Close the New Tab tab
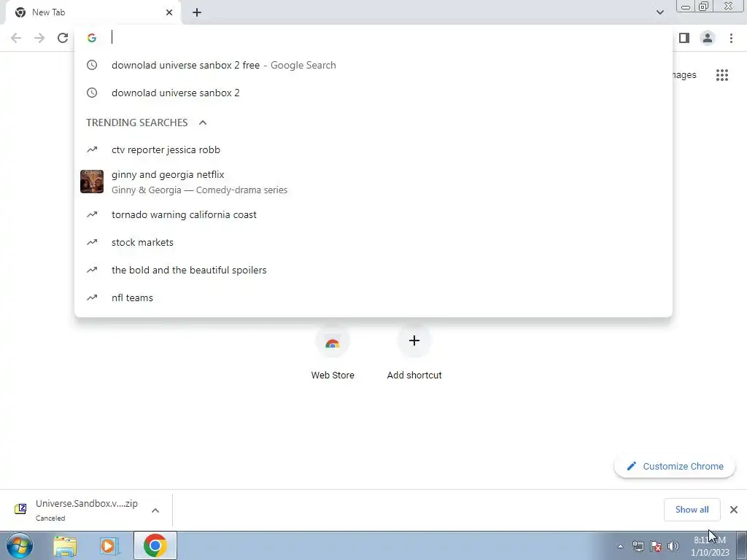The width and height of the screenshot is (747, 560). [x=169, y=12]
